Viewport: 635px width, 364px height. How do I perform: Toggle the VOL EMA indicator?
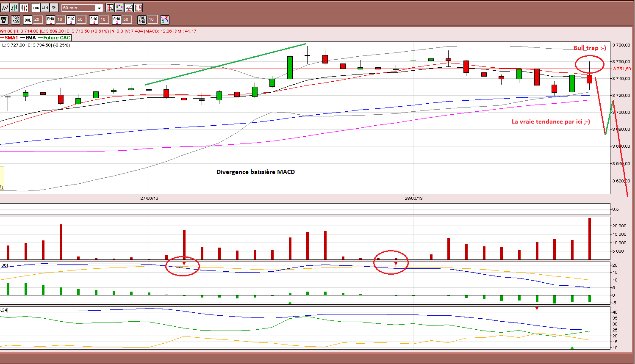[x=142, y=19]
